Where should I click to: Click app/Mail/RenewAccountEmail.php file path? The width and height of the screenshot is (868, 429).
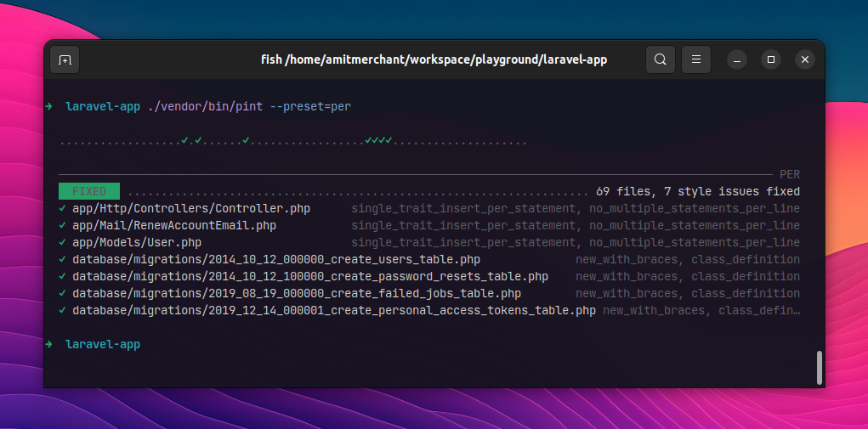point(173,226)
